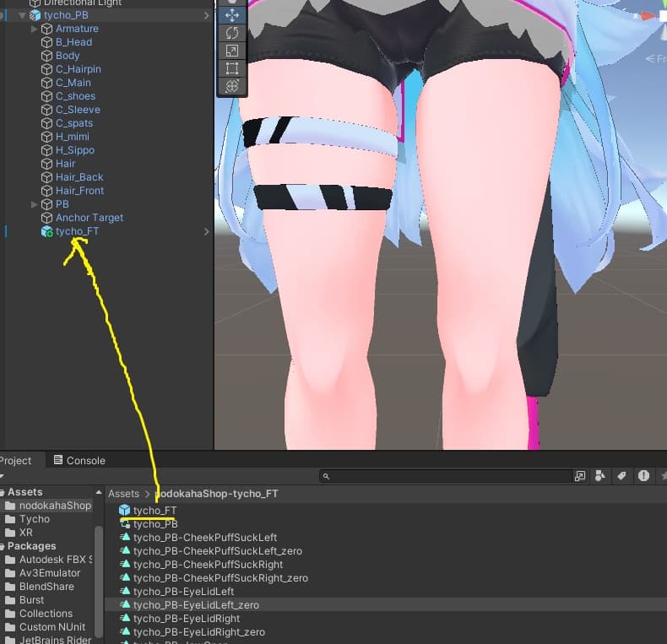Viewport: 667px width, 644px height.
Task: Select tycho_PB-CheekPuffSuckLeft_zero asset
Action: pos(217,551)
